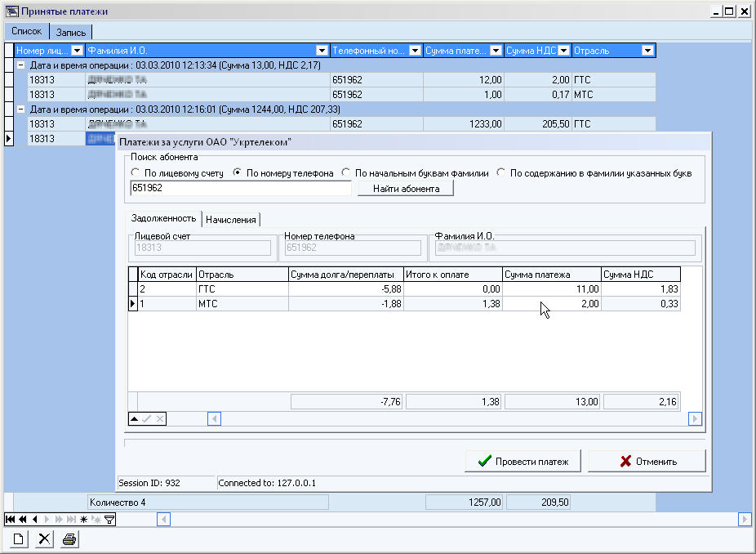Click the Session ID: 932 status panel

[167, 483]
